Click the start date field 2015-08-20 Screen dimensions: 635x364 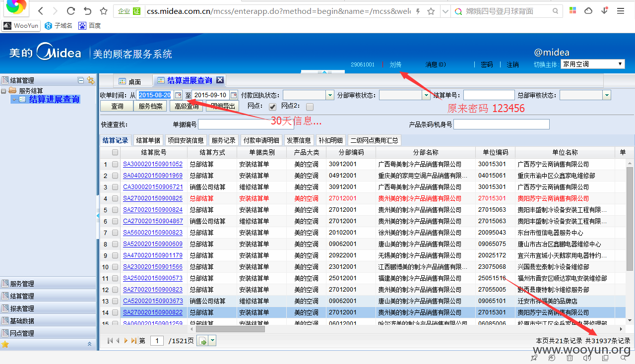(x=155, y=95)
